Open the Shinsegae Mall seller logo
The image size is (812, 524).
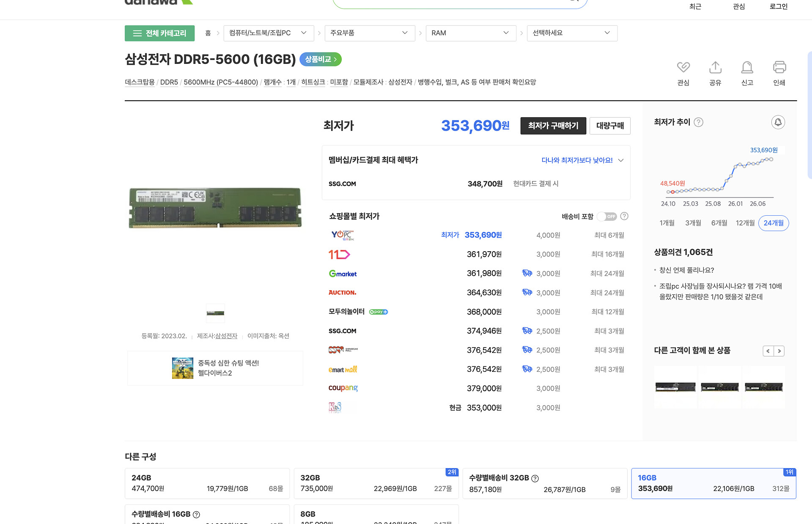pos(343,350)
